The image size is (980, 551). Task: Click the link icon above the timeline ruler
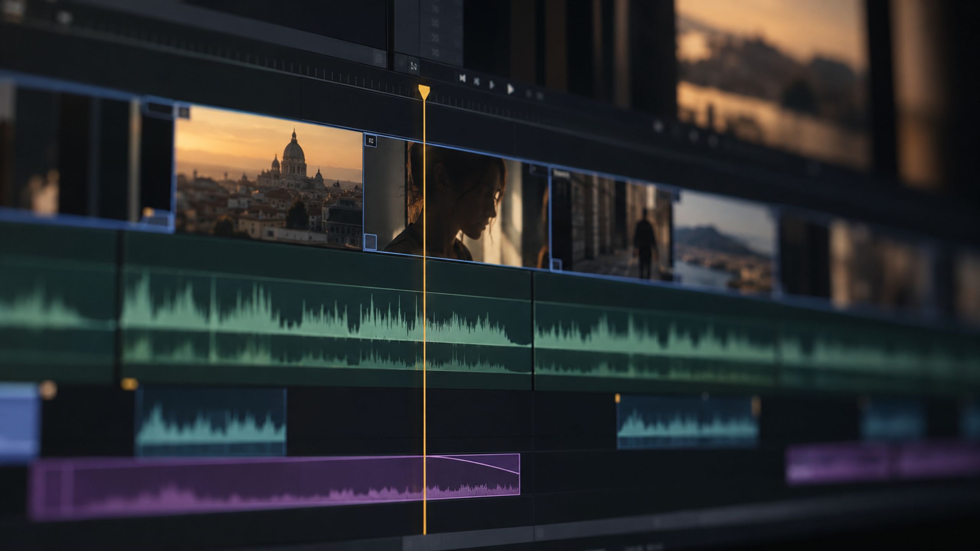pyautogui.click(x=413, y=66)
